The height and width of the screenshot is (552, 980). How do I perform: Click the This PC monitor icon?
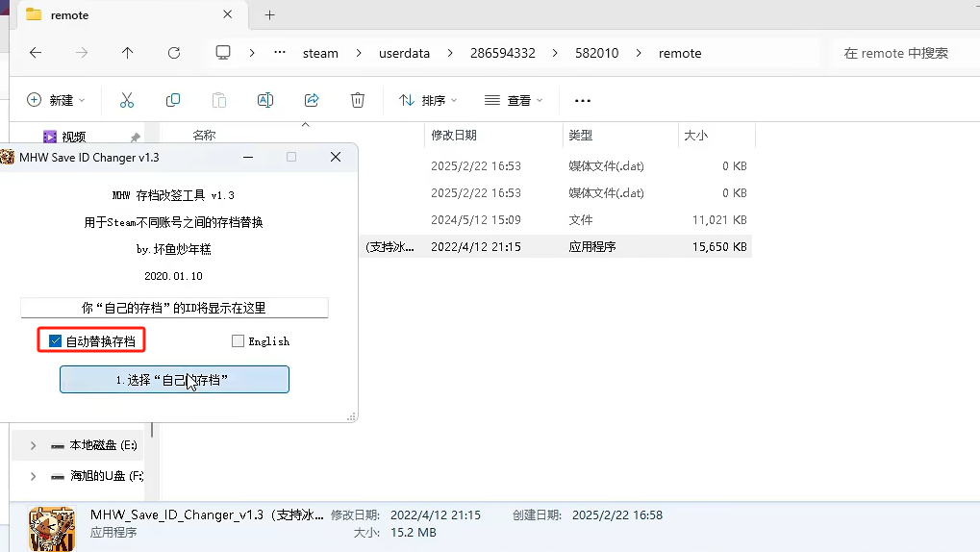click(x=223, y=53)
